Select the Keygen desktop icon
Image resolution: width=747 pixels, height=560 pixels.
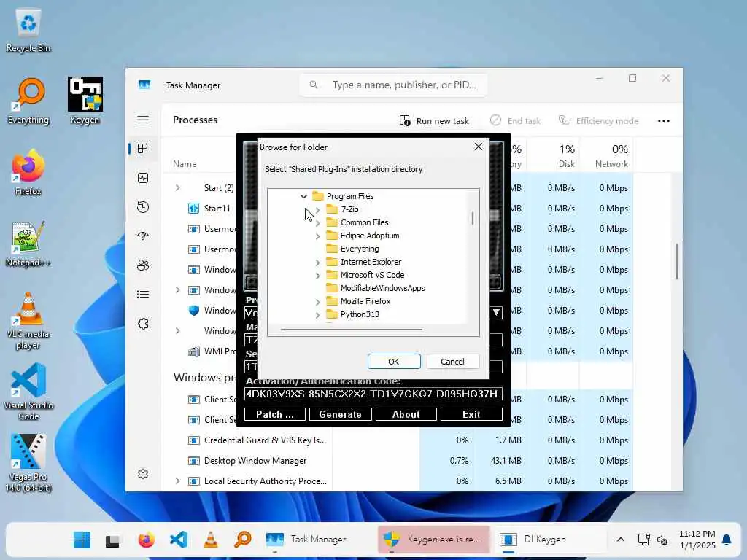point(85,101)
